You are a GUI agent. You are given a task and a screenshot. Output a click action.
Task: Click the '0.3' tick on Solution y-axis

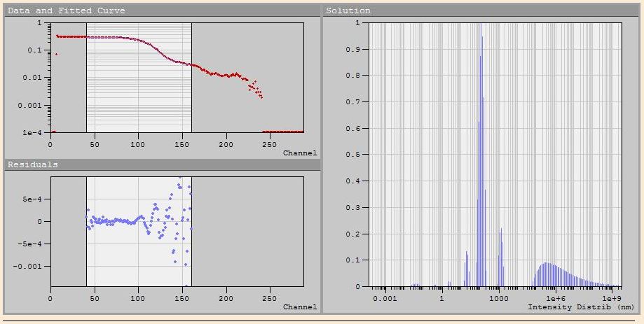pyautogui.click(x=352, y=208)
